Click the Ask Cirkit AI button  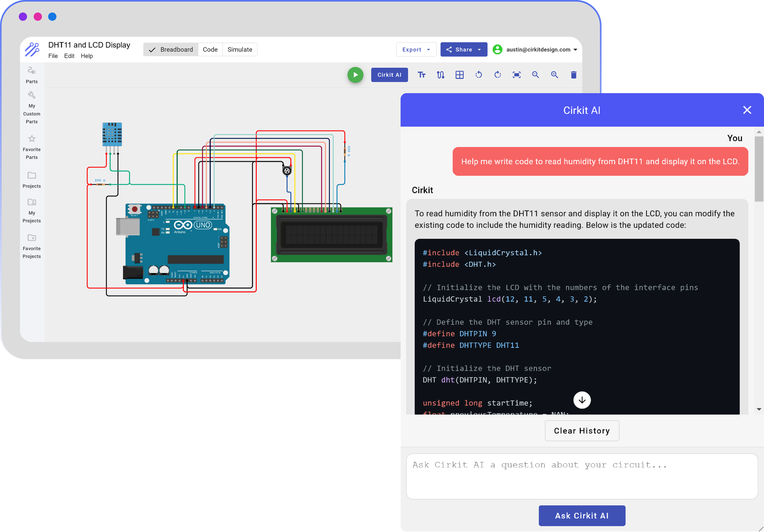click(x=582, y=516)
